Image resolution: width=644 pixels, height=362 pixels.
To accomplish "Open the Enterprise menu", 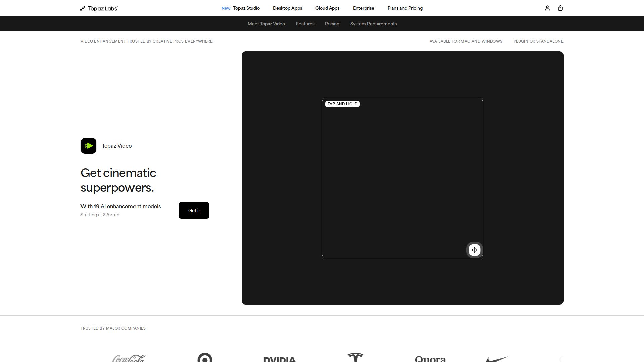I will (363, 8).
